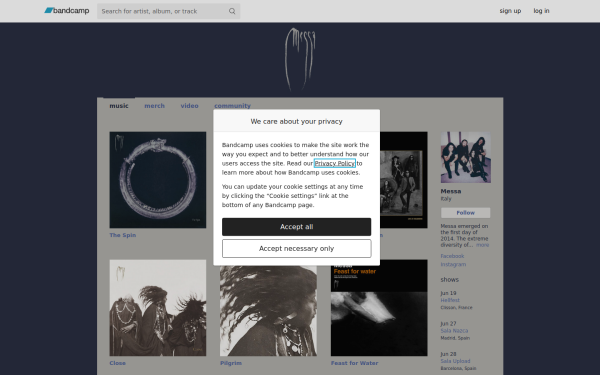This screenshot has height=375, width=600.
Task: Click the band photo thumbnail
Action: [x=465, y=157]
